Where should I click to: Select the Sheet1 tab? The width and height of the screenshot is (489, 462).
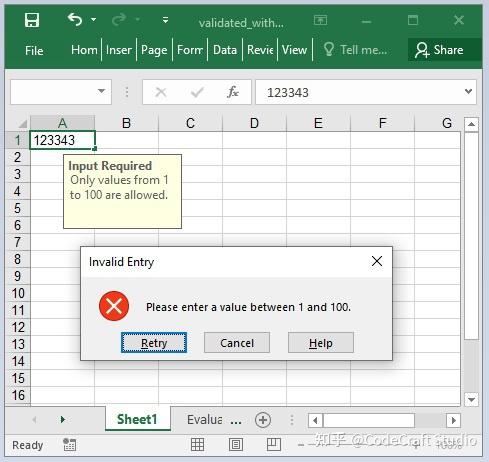click(137, 419)
